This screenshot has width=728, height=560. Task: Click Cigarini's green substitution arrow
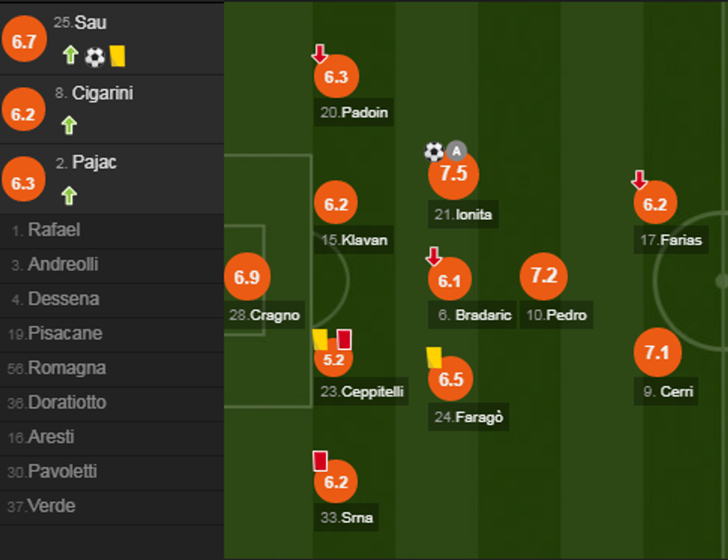point(69,125)
